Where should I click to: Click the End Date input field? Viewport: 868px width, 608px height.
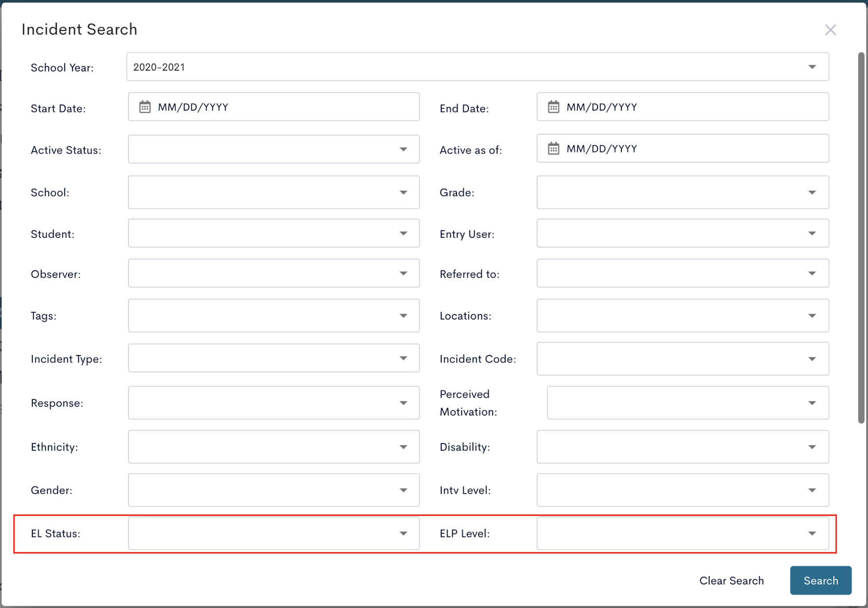point(683,107)
